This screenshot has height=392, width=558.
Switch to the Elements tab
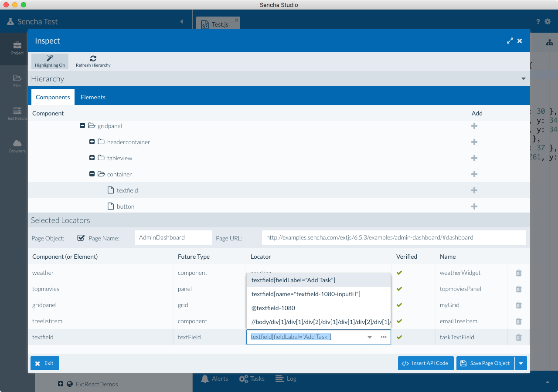tap(93, 97)
